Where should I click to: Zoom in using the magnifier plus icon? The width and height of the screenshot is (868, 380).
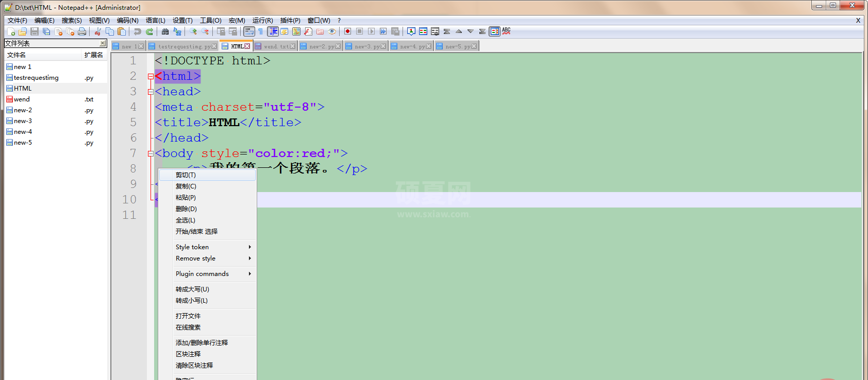[193, 31]
